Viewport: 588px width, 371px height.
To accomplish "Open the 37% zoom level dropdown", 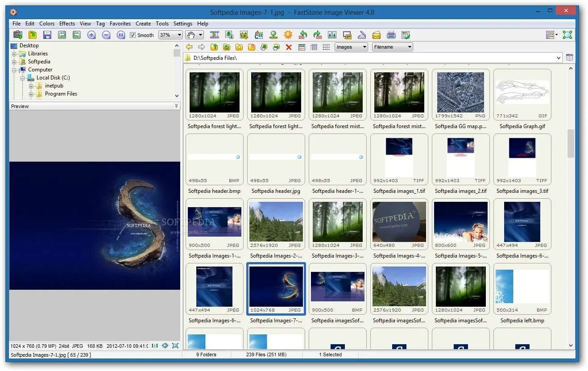I will 179,35.
